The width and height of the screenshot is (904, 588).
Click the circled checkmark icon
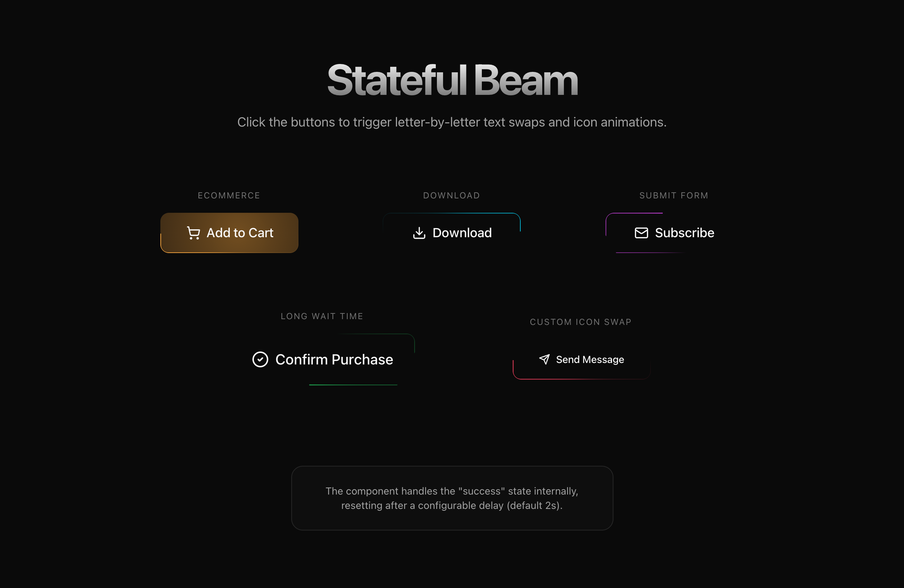point(260,359)
